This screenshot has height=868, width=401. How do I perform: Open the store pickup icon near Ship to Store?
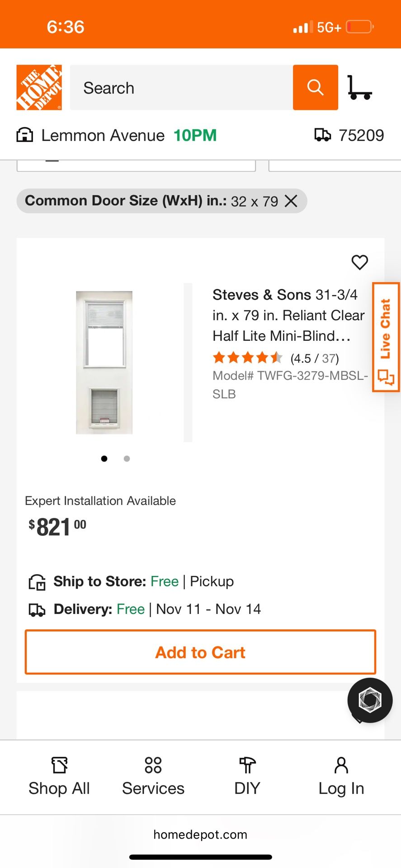38,582
